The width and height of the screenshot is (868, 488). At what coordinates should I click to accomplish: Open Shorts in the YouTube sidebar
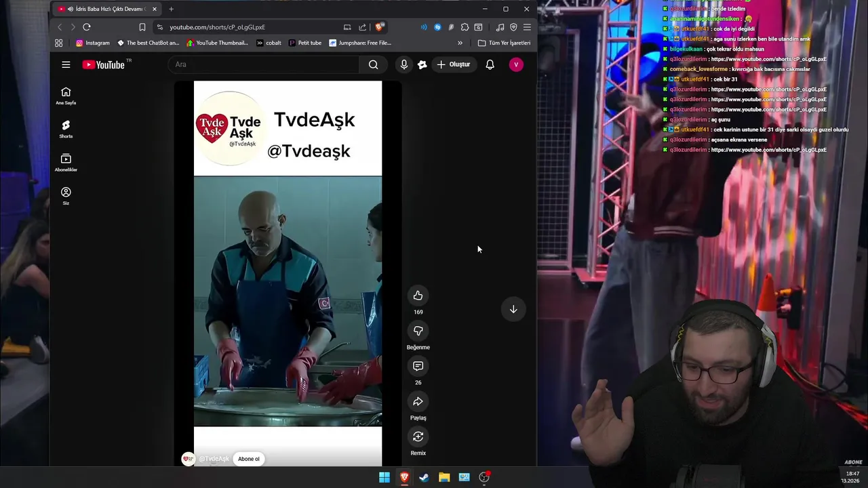[66, 129]
